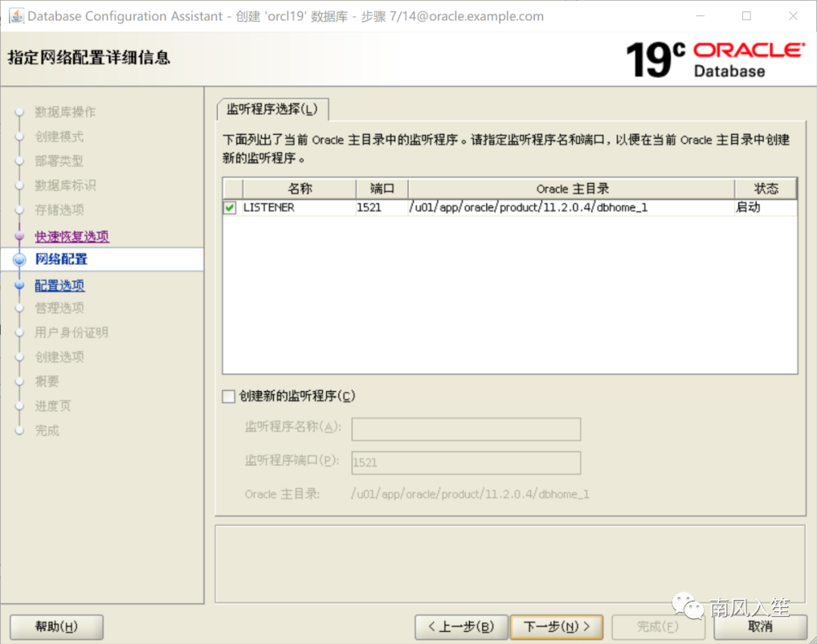
Task: Open the 监听程序选择 tab
Action: pyautogui.click(x=272, y=109)
